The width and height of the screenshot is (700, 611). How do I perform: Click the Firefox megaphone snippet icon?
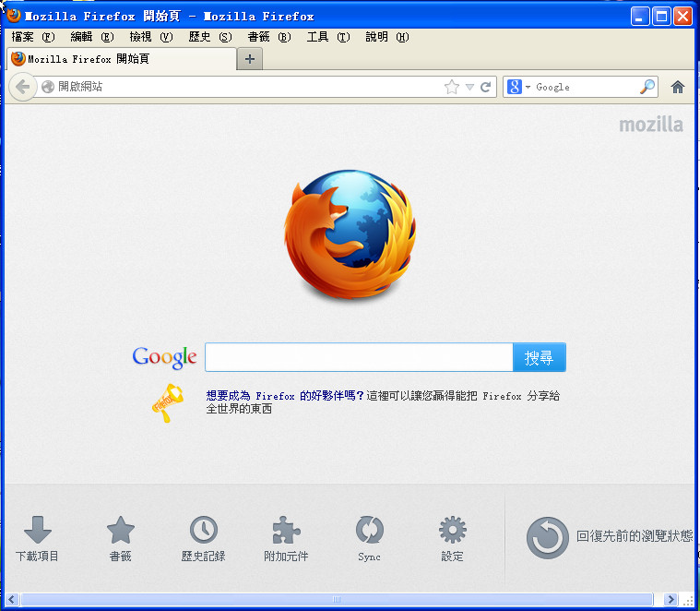click(x=168, y=402)
